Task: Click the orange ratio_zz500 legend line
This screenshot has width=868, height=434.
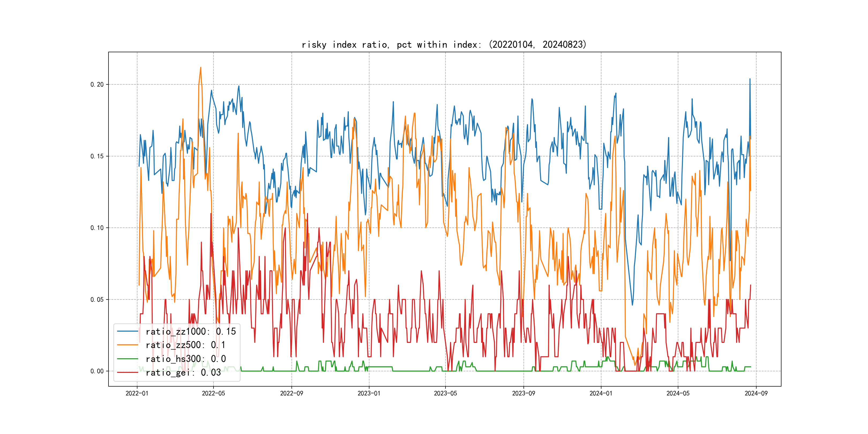Action: pos(127,345)
